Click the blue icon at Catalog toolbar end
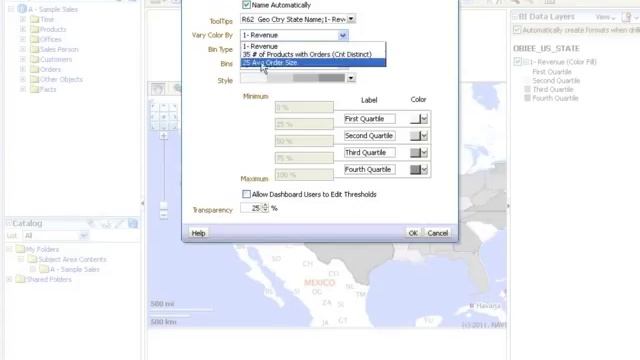Image resolution: width=640 pixels, height=360 pixels. [133, 223]
